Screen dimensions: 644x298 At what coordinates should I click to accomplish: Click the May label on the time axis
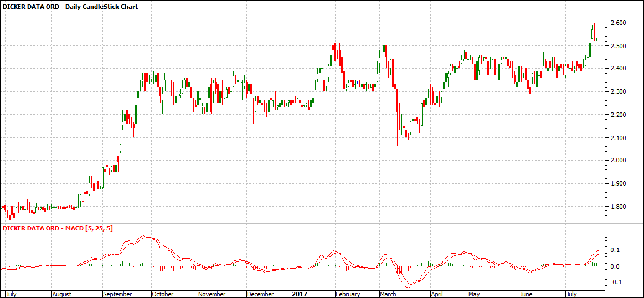(x=473, y=294)
